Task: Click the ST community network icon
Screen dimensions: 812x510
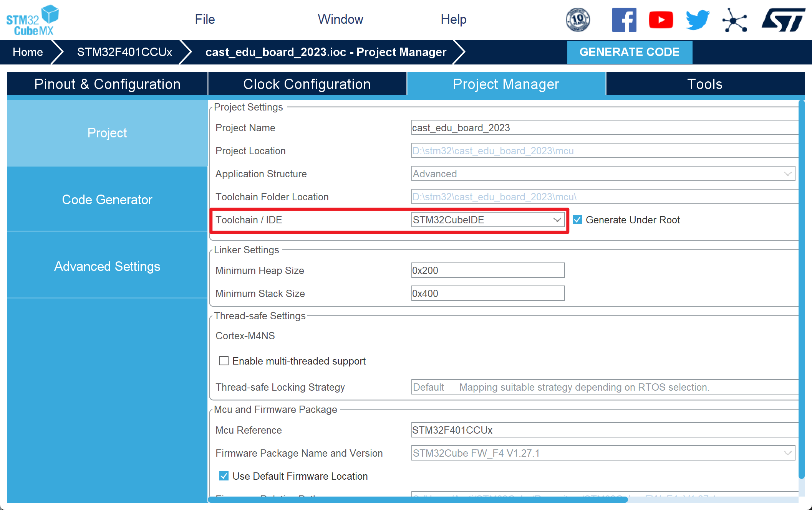Action: point(734,20)
